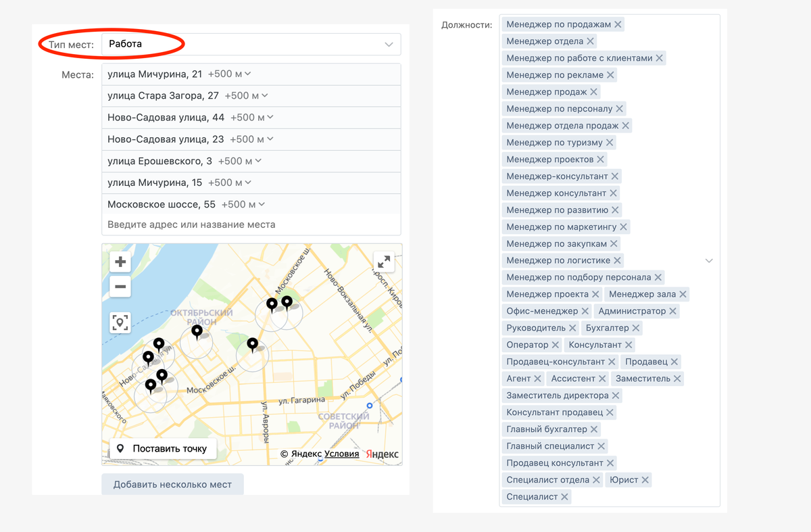Remove the Менеджер-консультант tag
811x532 pixels.
click(615, 176)
